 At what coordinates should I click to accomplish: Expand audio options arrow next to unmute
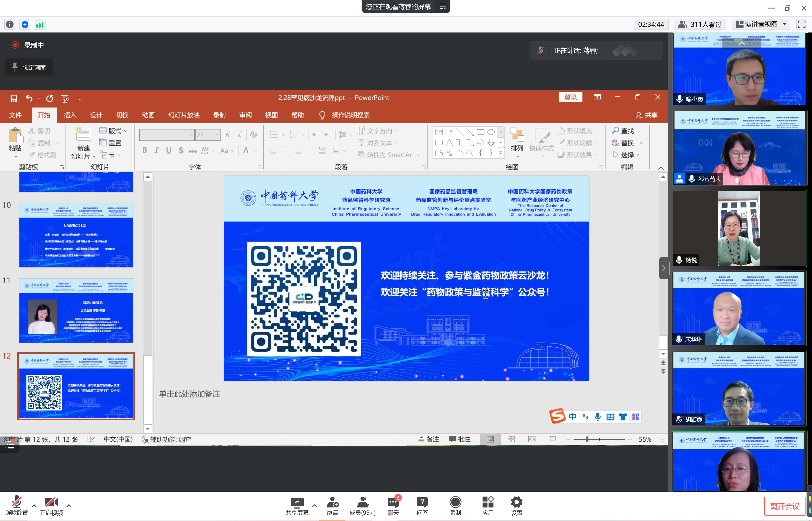34,506
